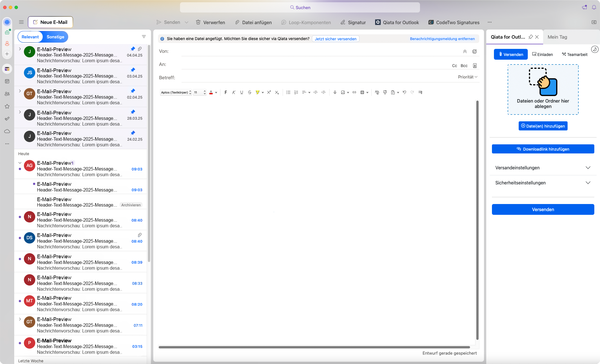Image resolution: width=600 pixels, height=364 pixels.
Task: Toggle bold formatting in the editor toolbar
Action: click(225, 92)
